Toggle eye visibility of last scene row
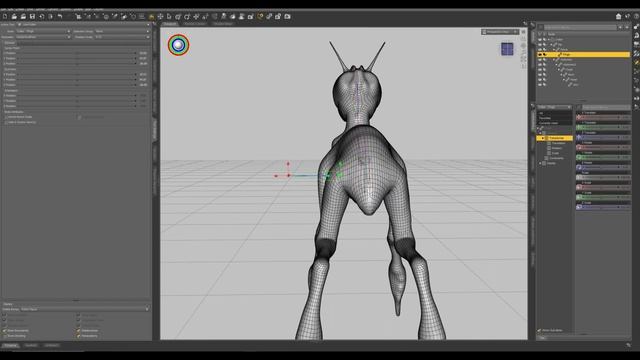This screenshot has height=360, width=640. 540,85
